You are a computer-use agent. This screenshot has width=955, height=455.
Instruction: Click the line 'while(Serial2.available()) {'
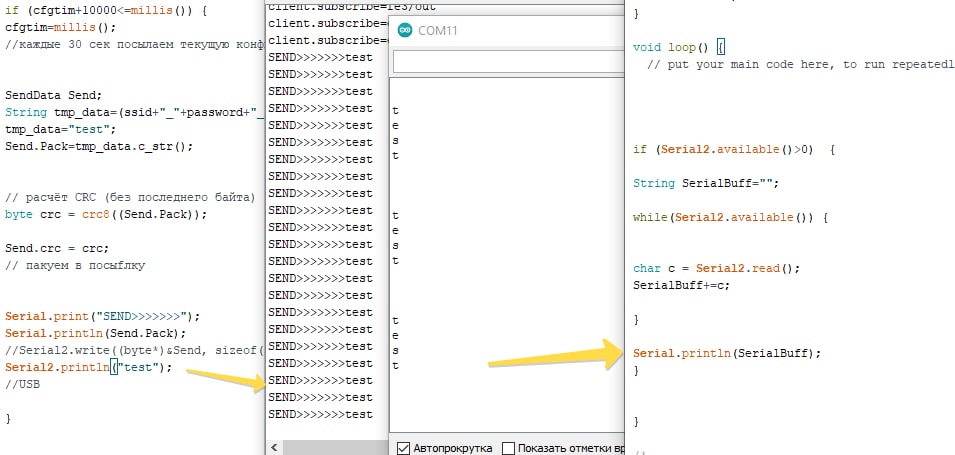(x=730, y=217)
